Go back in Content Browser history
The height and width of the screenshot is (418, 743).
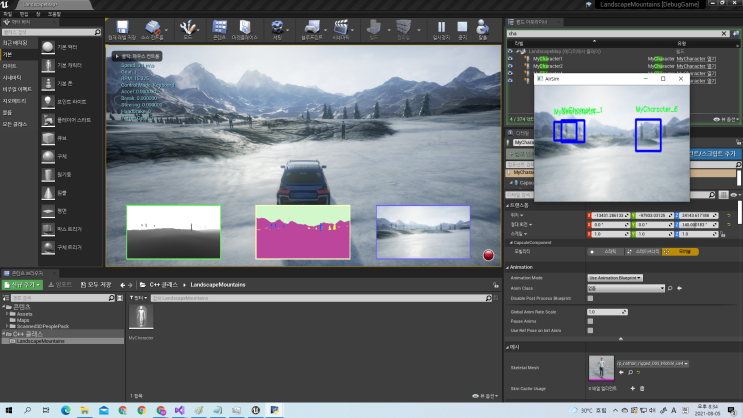tap(122, 285)
